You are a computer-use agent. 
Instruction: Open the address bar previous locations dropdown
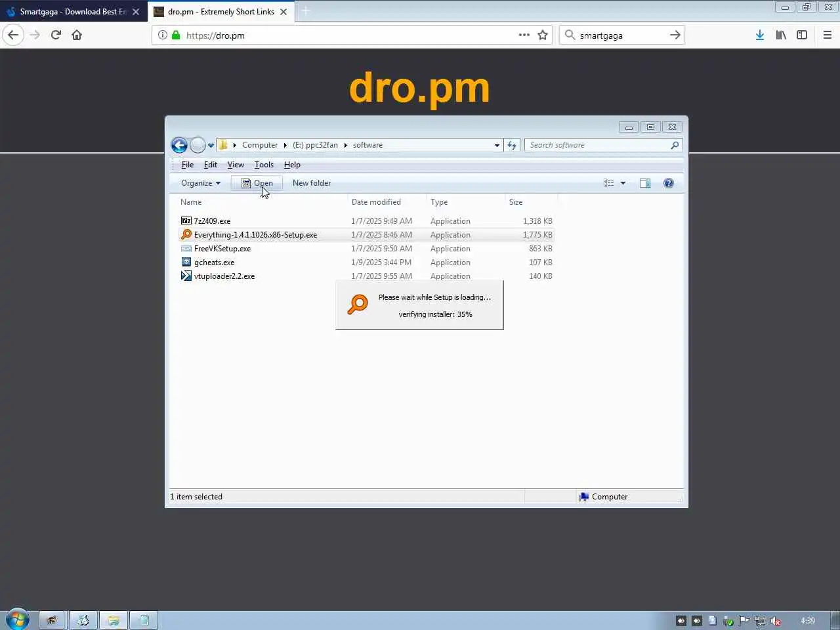pos(497,146)
